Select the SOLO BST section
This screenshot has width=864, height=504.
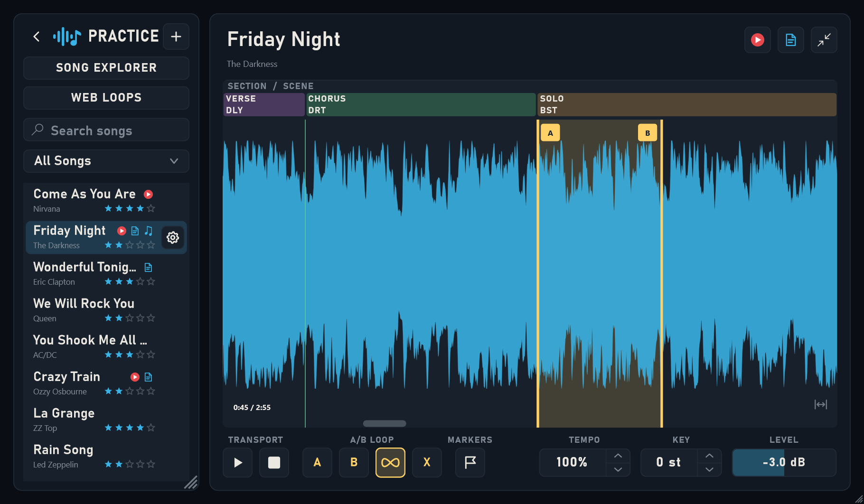pos(687,104)
